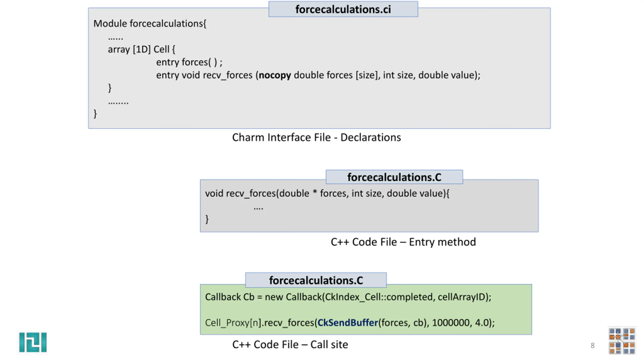This screenshot has height=362, width=644.
Task: Click the blue CkSendBuffer text
Action: tap(348, 323)
